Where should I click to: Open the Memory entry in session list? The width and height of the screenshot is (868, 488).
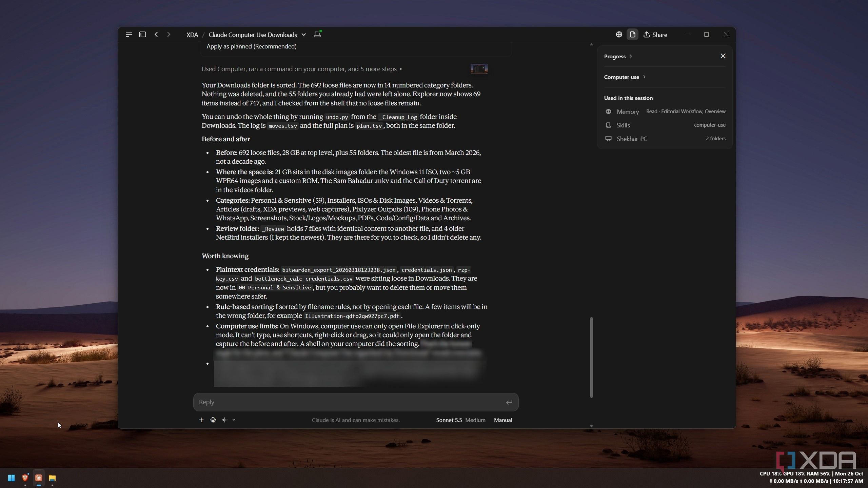665,111
